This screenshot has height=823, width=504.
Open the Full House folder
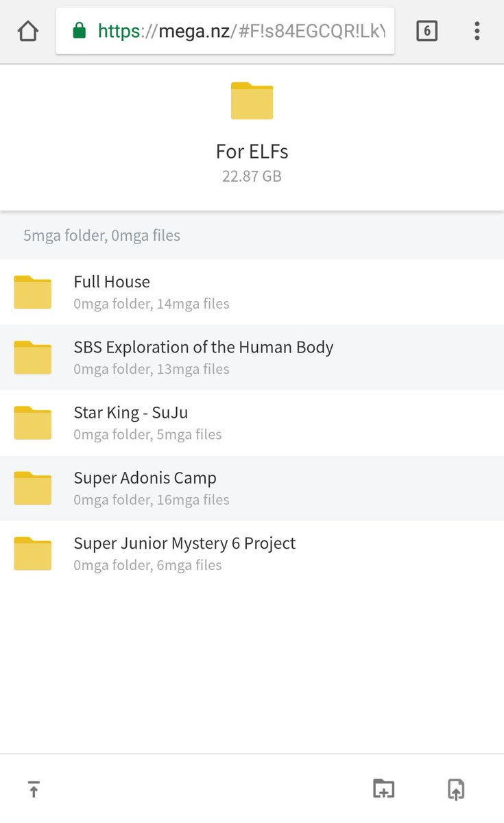(252, 292)
